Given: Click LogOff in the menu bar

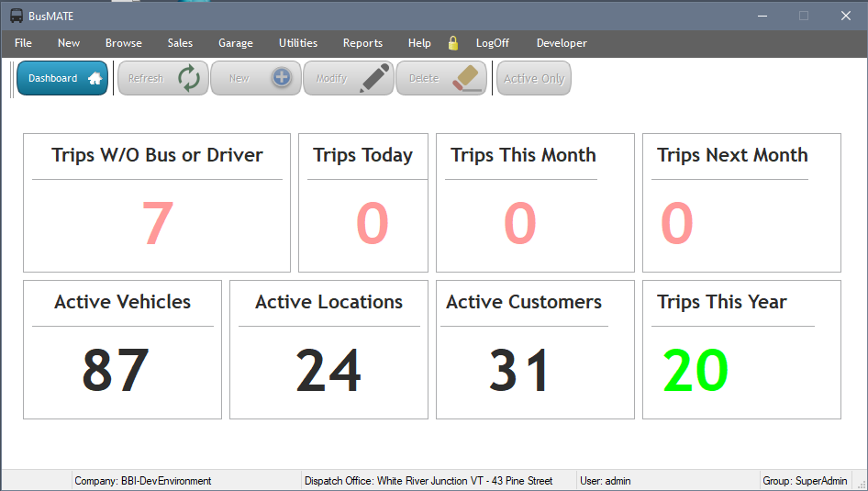Looking at the screenshot, I should click(x=492, y=43).
